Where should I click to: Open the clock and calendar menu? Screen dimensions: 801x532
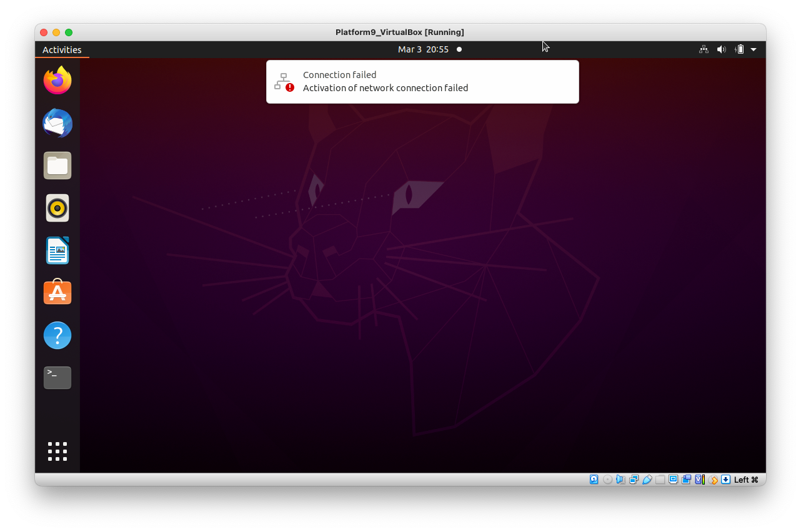(423, 49)
